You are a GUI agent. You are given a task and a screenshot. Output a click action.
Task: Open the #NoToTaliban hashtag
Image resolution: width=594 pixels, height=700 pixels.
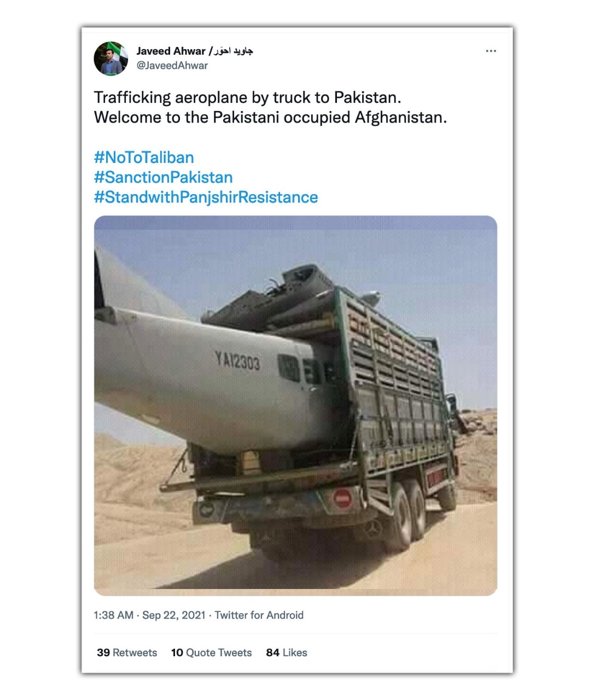coord(144,157)
